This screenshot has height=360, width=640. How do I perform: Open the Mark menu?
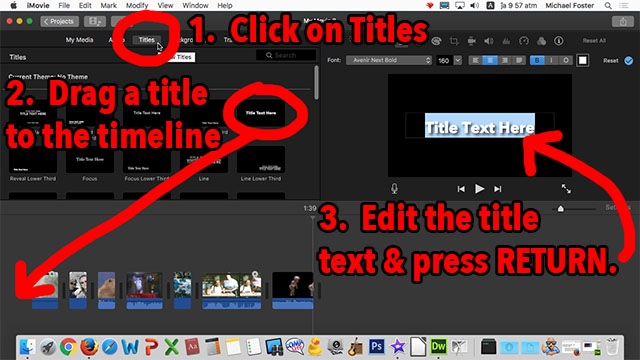click(109, 6)
